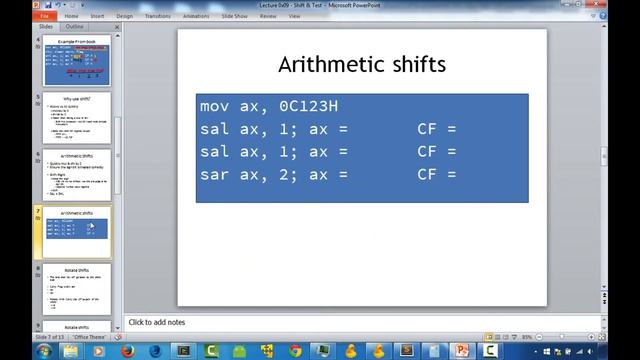This screenshot has height=360, width=640.
Task: Click the spell check status bar icon
Action: point(118,337)
